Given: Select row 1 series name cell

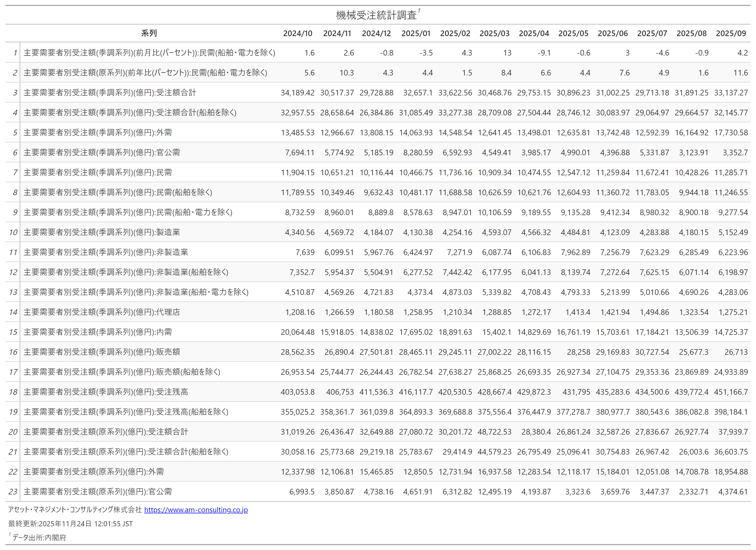Looking at the screenshot, I should 149,53.
